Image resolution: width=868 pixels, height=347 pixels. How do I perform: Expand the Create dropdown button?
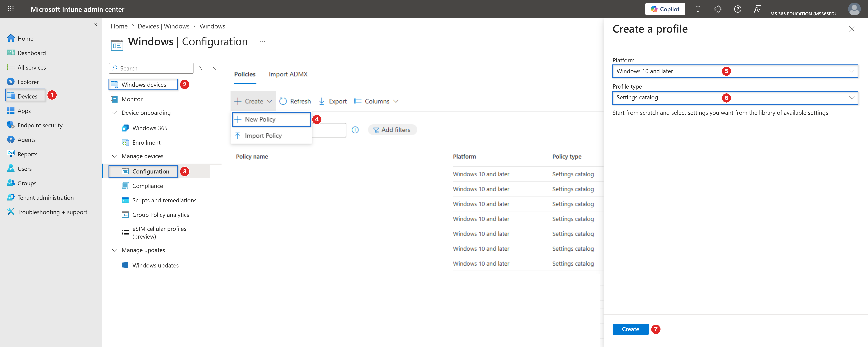click(253, 101)
